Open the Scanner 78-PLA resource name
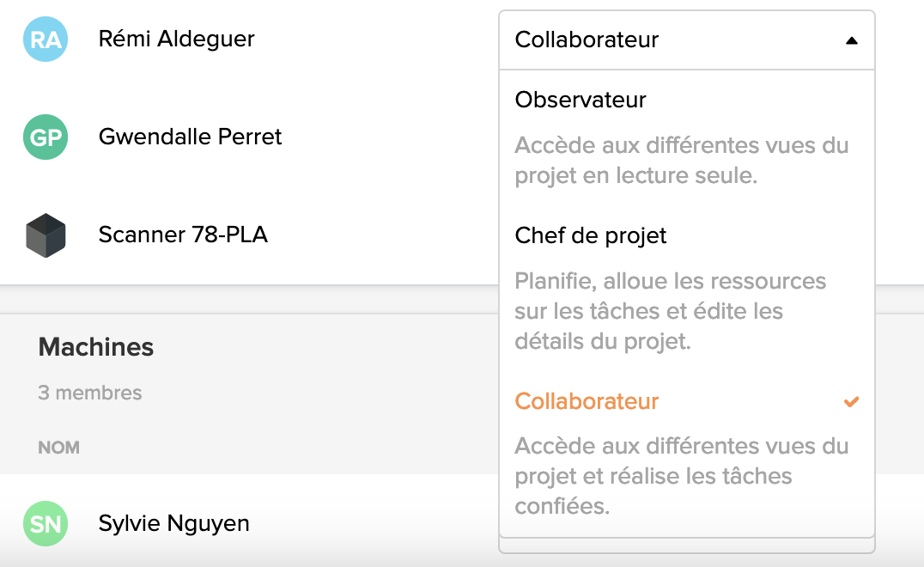Viewport: 924px width, 567px height. pyautogui.click(x=183, y=235)
